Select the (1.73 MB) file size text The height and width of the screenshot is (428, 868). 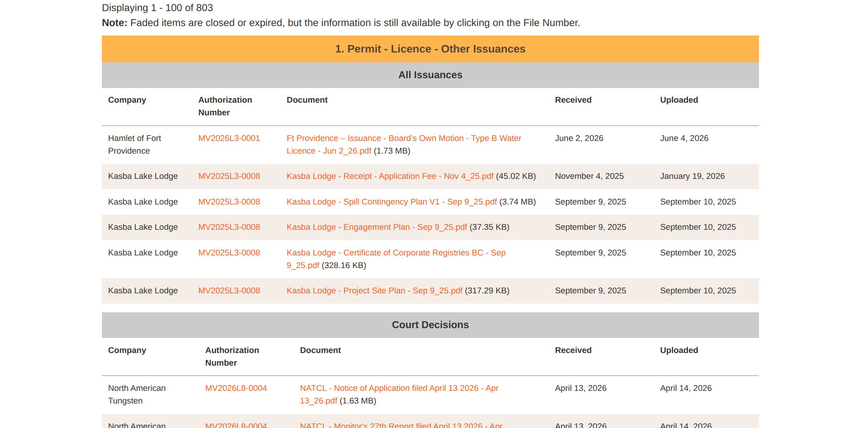pyautogui.click(x=392, y=151)
